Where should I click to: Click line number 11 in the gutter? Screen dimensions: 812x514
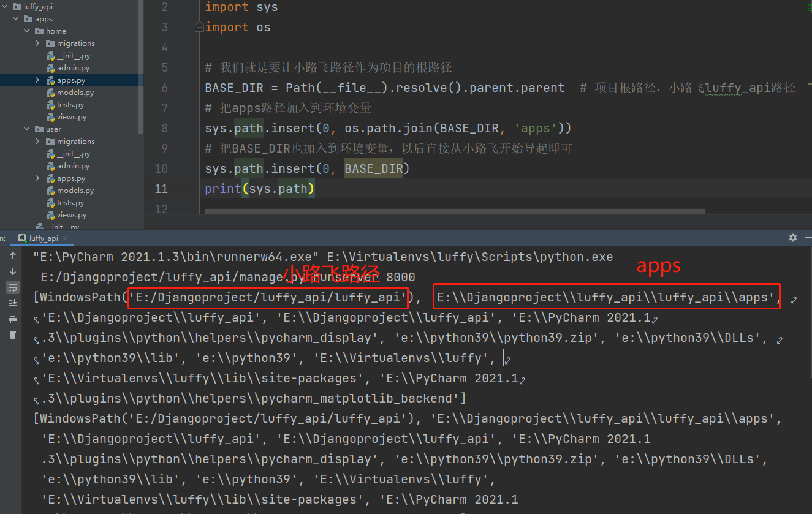pos(161,189)
